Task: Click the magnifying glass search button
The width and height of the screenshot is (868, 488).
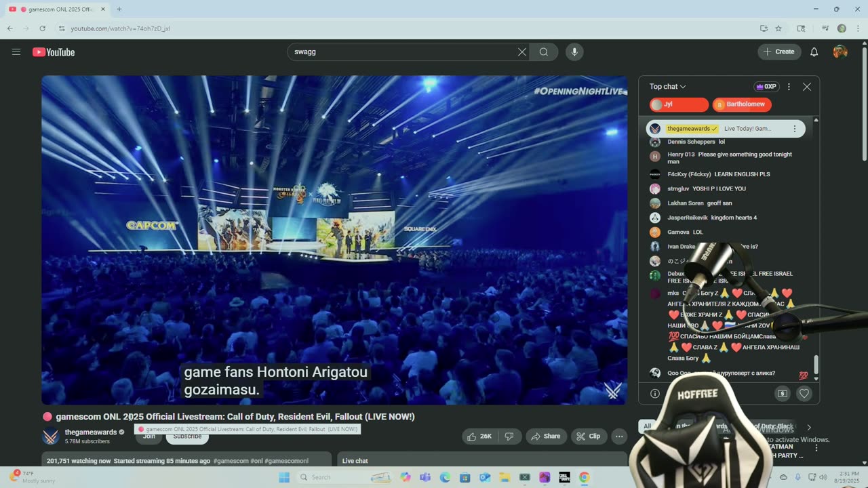Action: tap(544, 52)
